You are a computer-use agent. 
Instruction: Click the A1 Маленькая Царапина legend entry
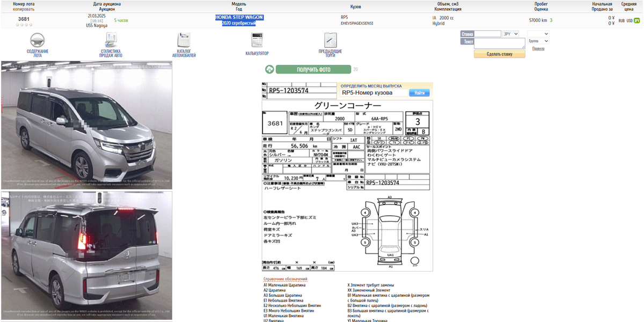(284, 285)
